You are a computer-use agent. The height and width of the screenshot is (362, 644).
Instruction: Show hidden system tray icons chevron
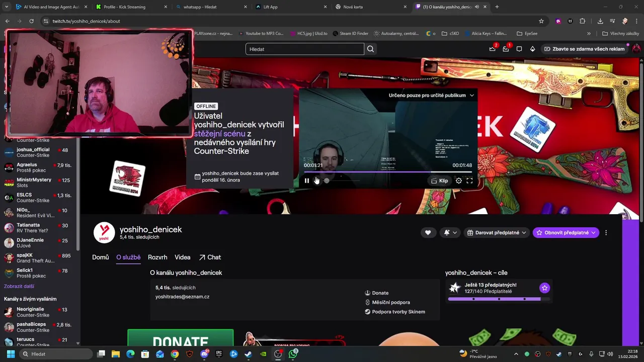[x=516, y=354]
